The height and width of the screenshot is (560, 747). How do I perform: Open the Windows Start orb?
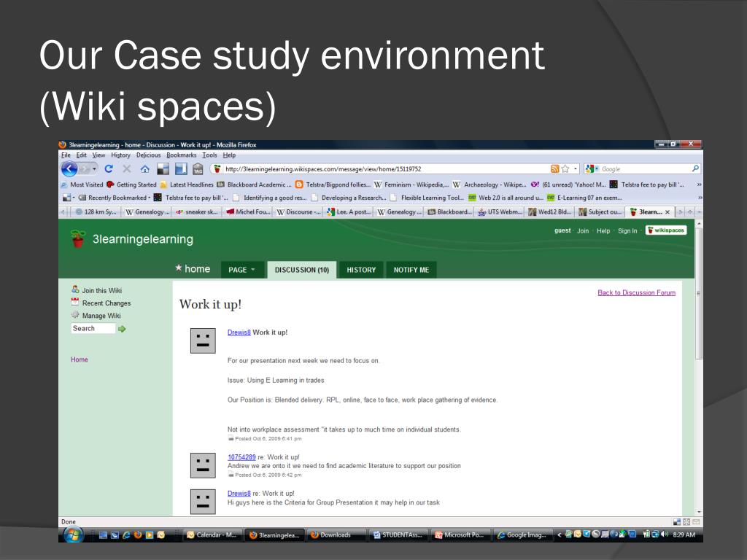click(74, 534)
